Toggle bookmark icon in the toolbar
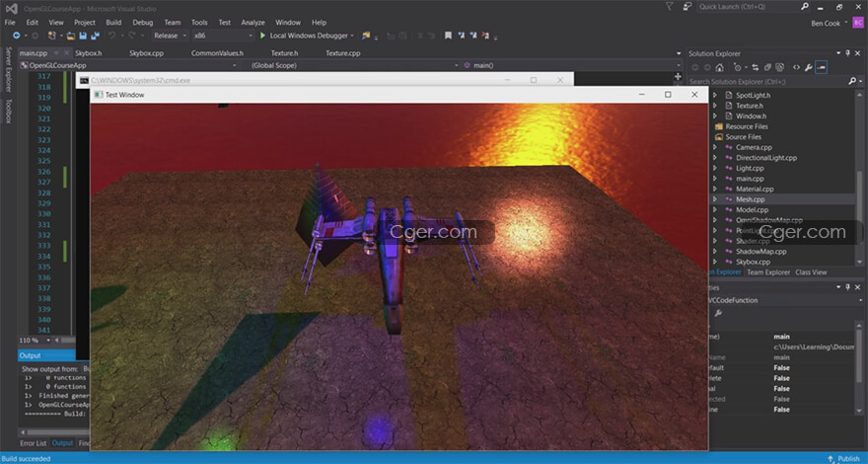 [448, 36]
